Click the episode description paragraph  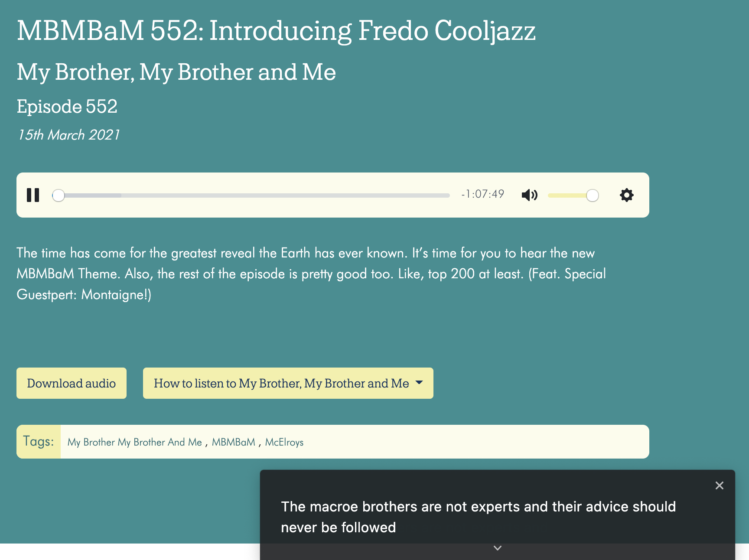click(310, 273)
